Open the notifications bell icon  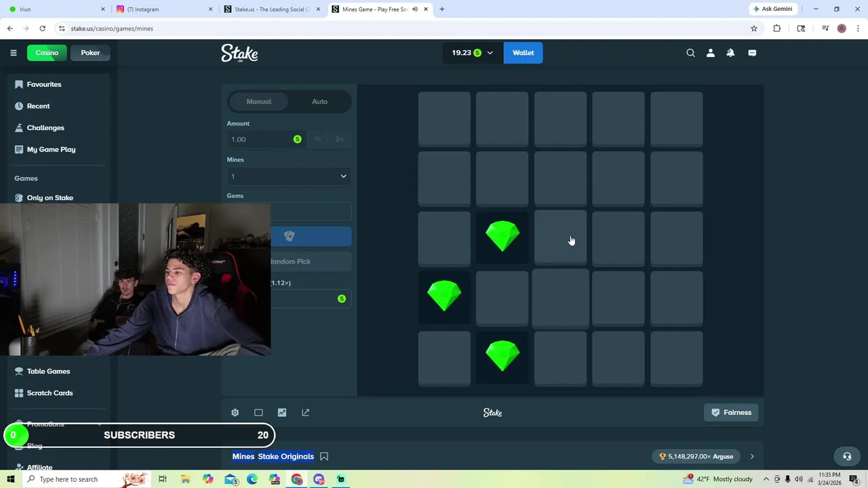click(730, 53)
